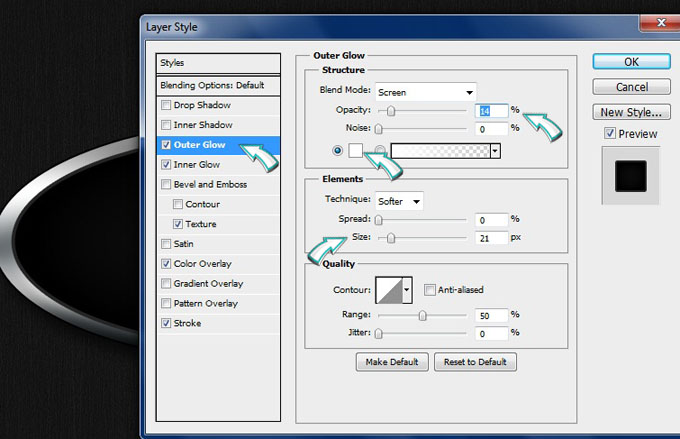Click the New Style... button
This screenshot has height=439, width=680.
coord(630,112)
